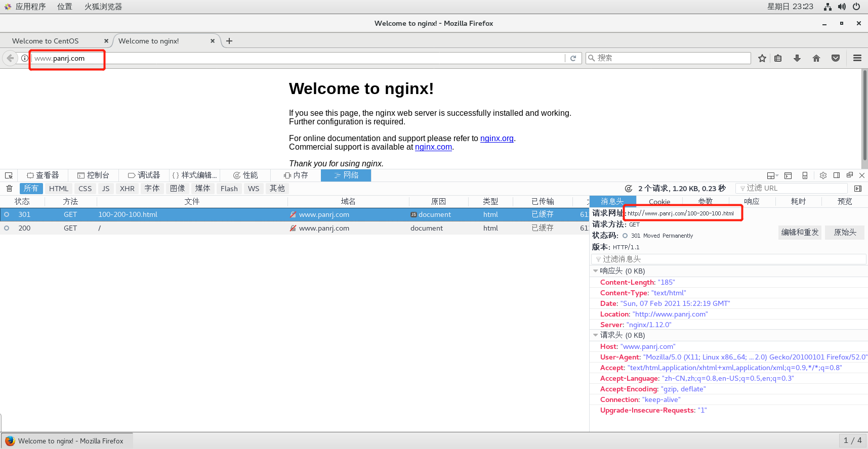Open the '响应' response tab
The image size is (868, 449).
[752, 201]
